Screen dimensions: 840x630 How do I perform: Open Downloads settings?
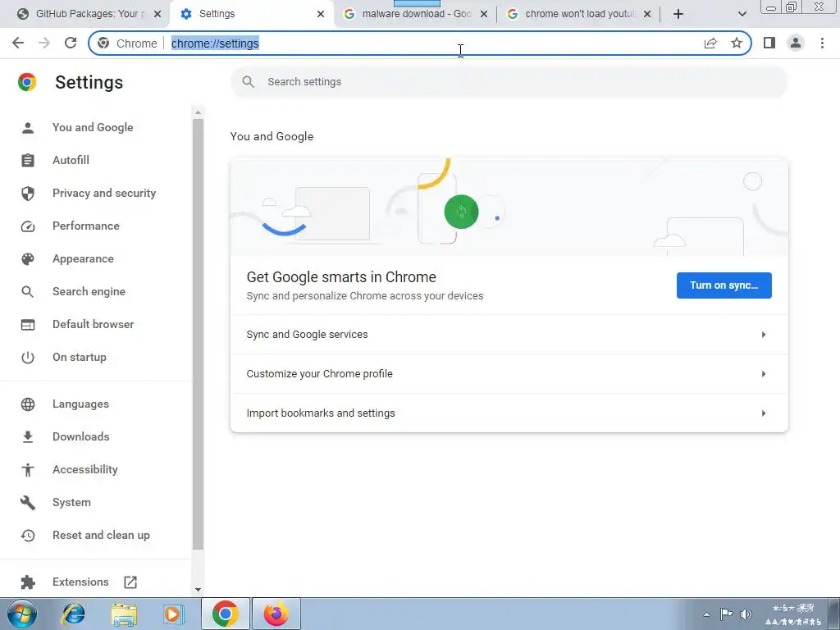point(81,436)
